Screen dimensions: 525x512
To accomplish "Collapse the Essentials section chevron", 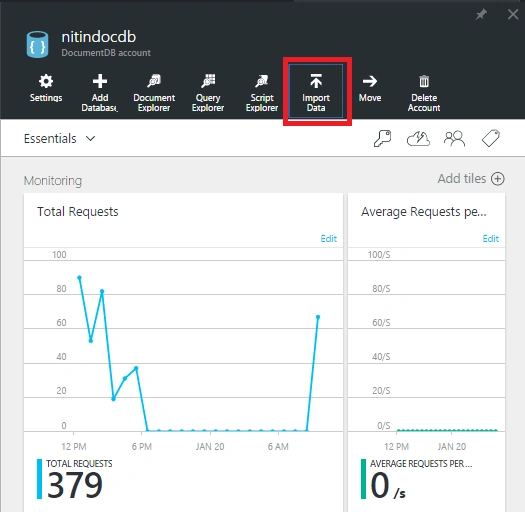I will click(90, 139).
